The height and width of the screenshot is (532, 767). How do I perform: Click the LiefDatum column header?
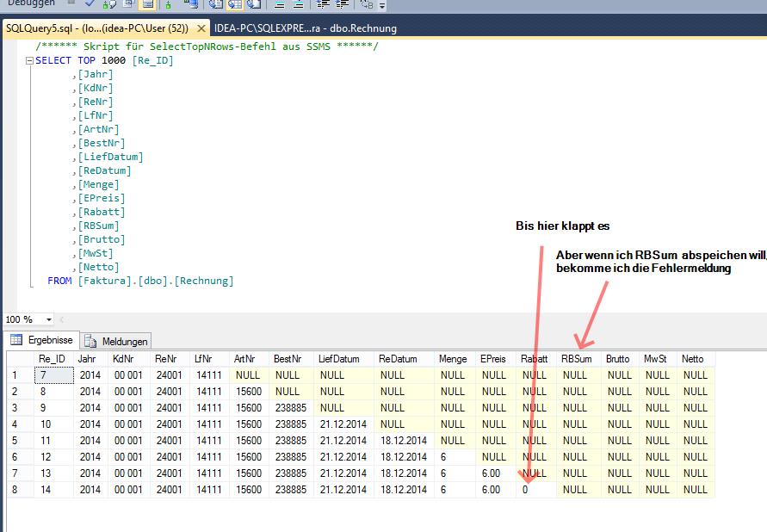click(x=343, y=359)
